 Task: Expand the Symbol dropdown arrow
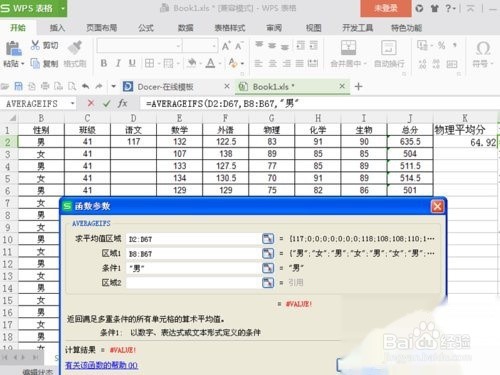pos(492,63)
